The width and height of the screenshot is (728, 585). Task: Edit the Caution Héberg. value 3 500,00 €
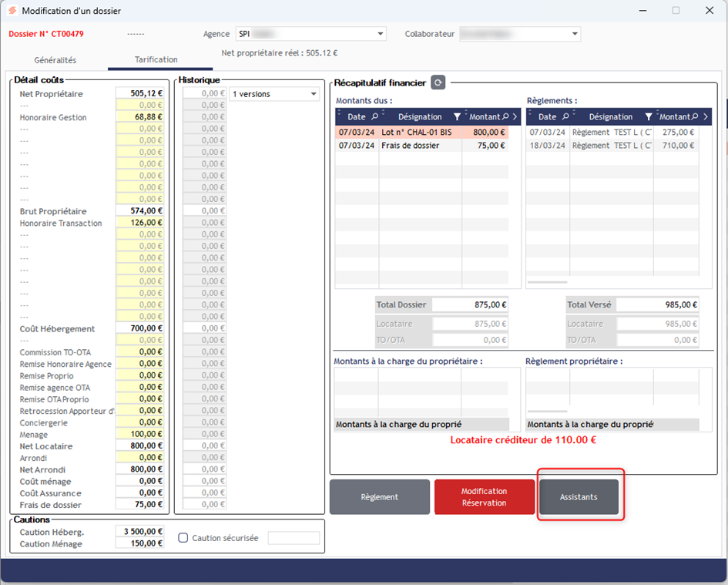coord(139,532)
